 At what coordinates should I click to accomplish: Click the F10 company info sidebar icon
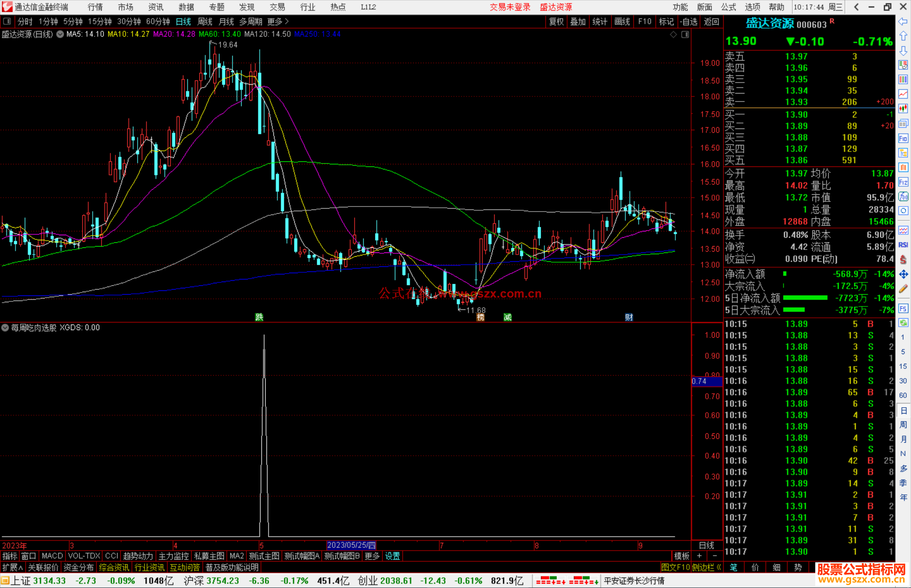903,138
